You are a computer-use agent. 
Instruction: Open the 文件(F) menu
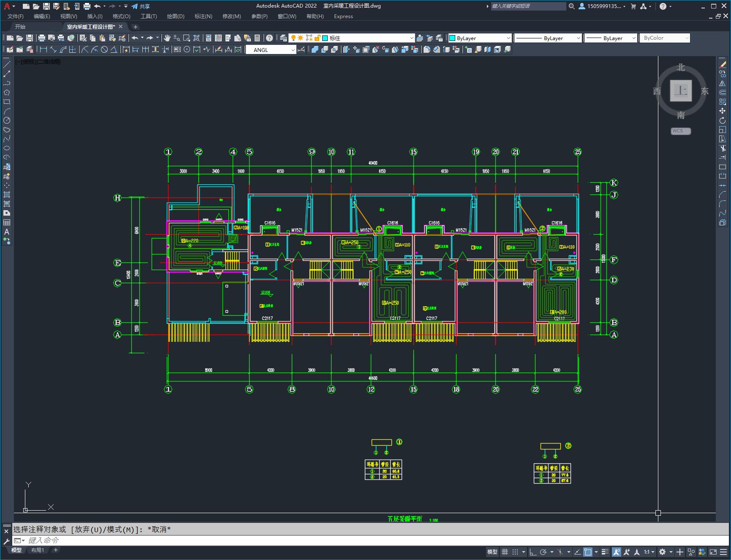pos(16,16)
